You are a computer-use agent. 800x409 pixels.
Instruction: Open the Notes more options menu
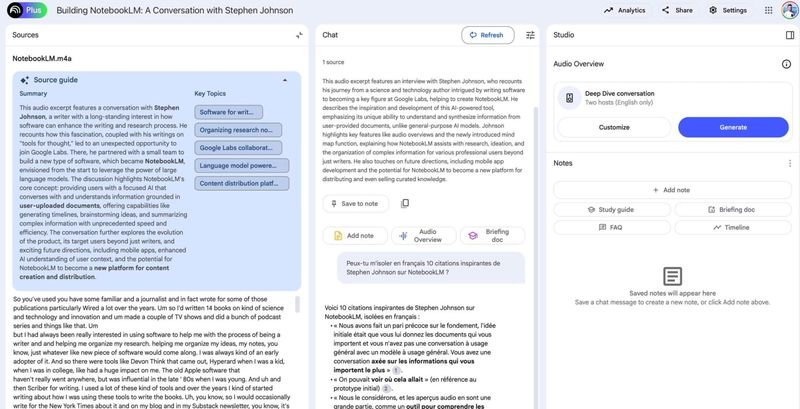click(x=790, y=163)
